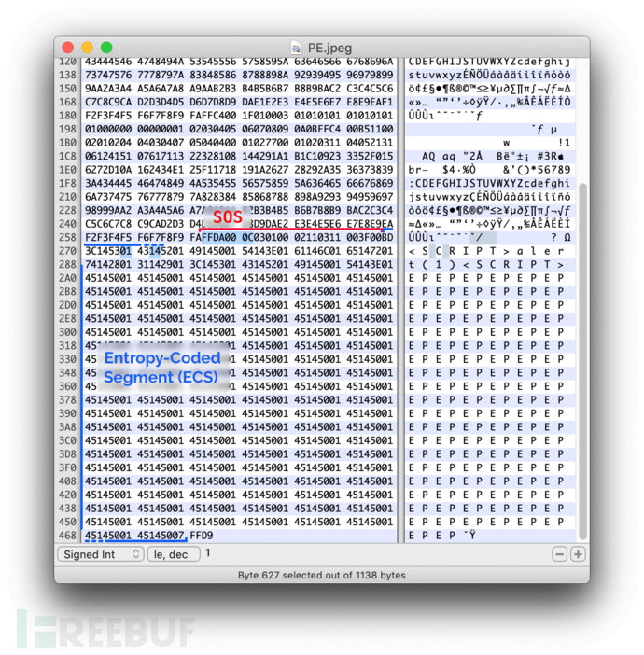Minimize the window using the yellow button
This screenshot has height=655, width=644.
[x=87, y=48]
